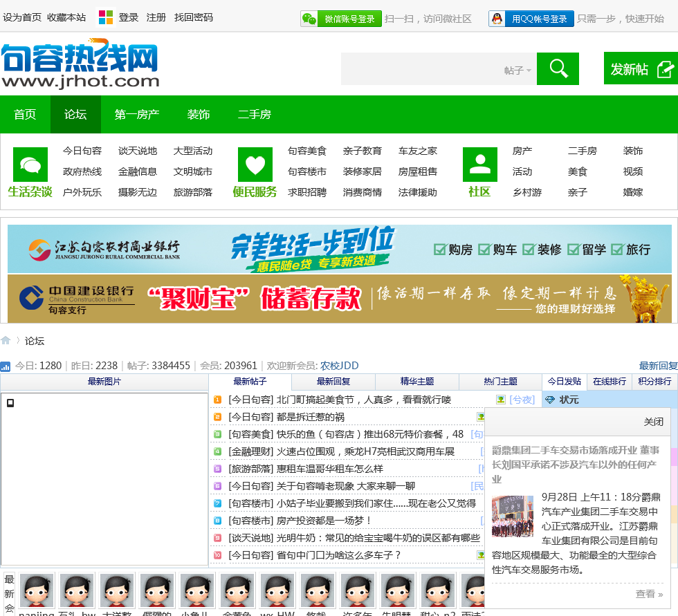Click the 登录 link
678x616 pixels.
click(129, 18)
